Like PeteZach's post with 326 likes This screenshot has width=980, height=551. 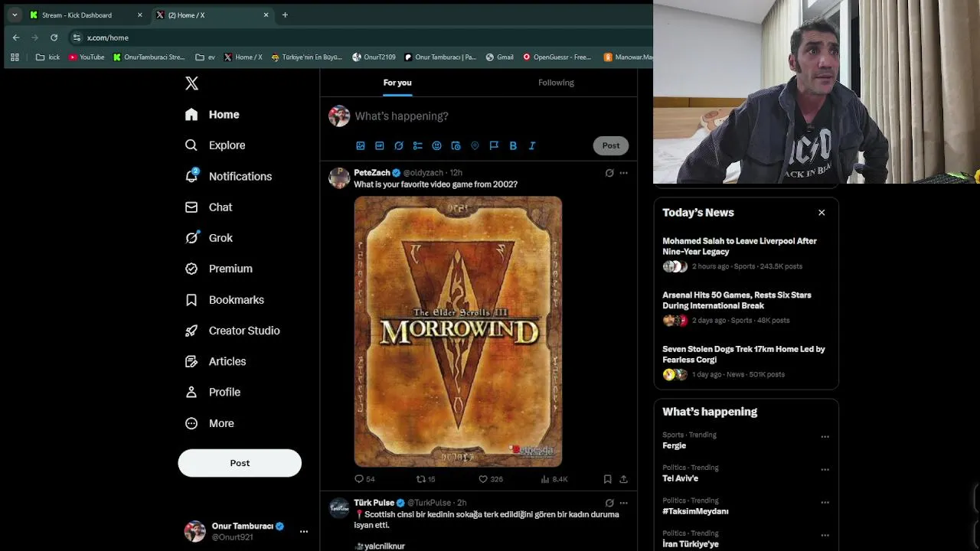491,479
